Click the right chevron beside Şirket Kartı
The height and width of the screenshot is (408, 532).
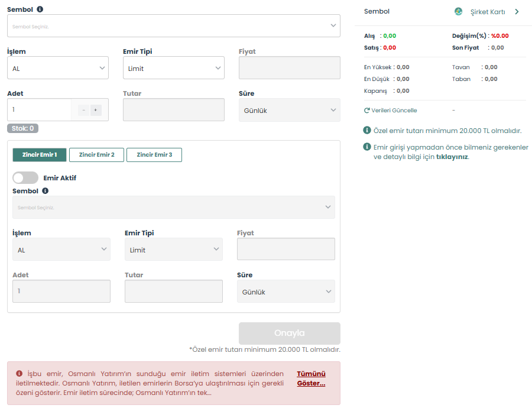(517, 11)
